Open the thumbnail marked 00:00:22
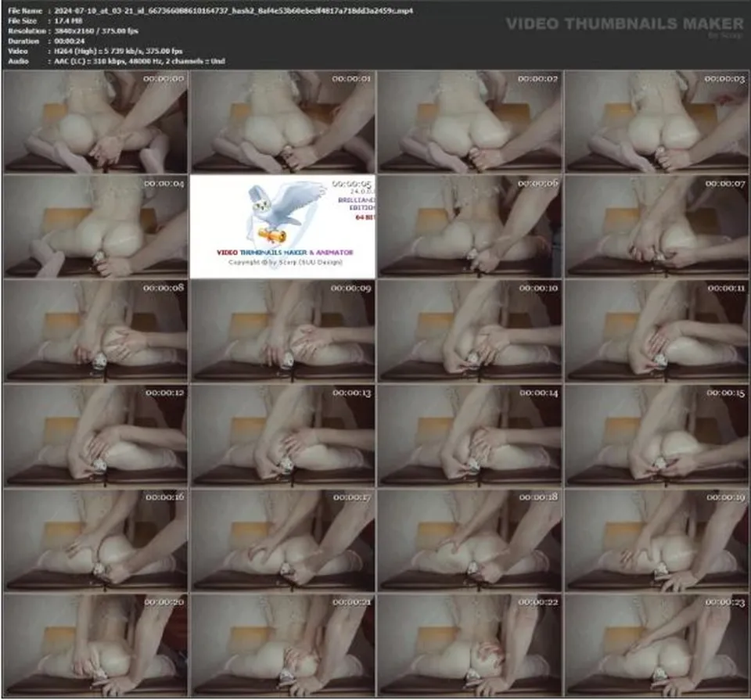The height and width of the screenshot is (700, 751). point(469,645)
